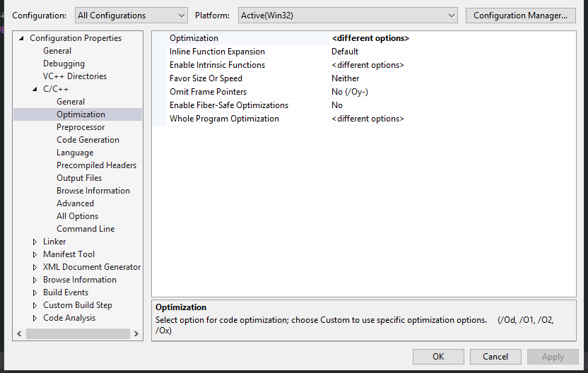Click the tree horizontal scrollbar right arrow
This screenshot has height=373, width=588.
(136, 333)
